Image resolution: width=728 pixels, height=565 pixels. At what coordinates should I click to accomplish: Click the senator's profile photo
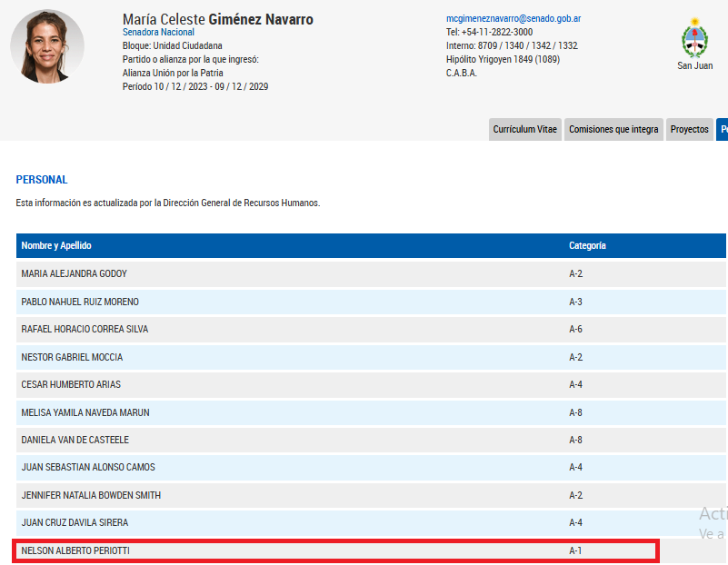pos(47,47)
